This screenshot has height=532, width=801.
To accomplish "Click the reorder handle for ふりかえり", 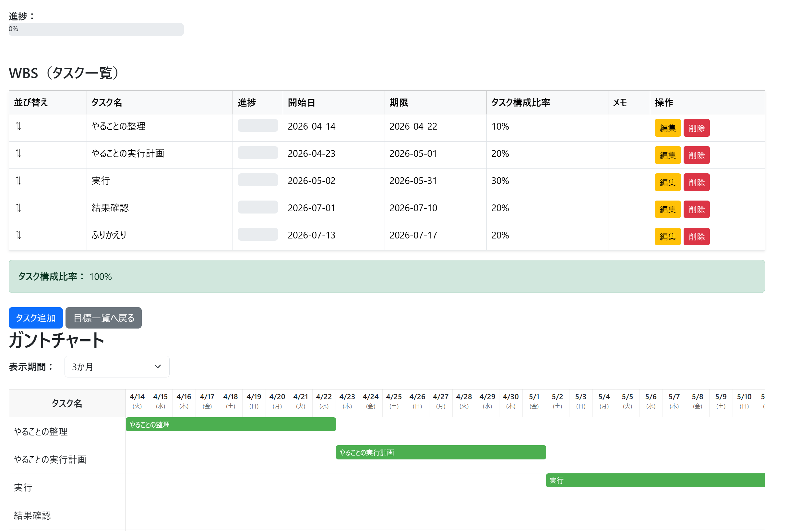I will [x=18, y=235].
